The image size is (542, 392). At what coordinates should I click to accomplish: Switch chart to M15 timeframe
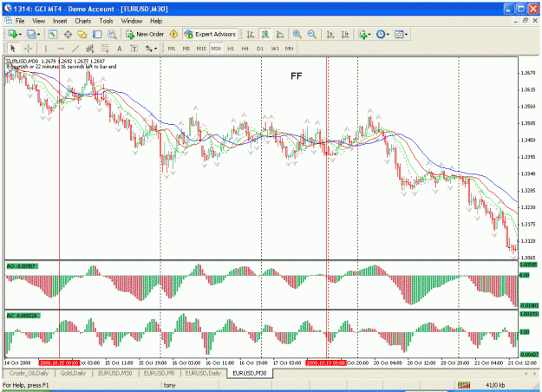201,49
